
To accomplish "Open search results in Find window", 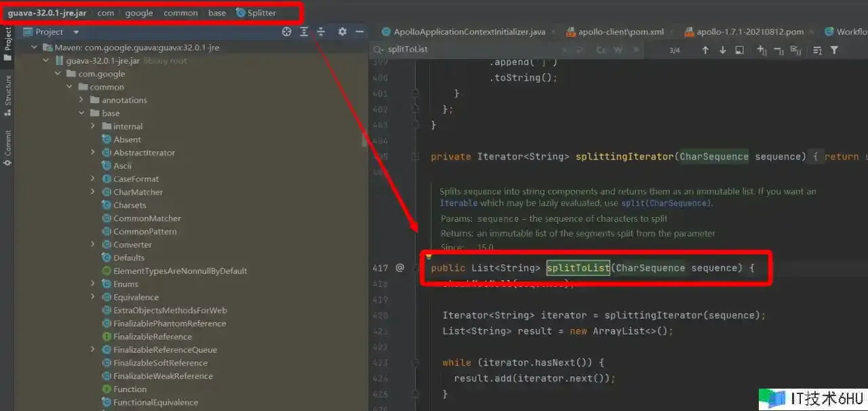I will tap(739, 50).
